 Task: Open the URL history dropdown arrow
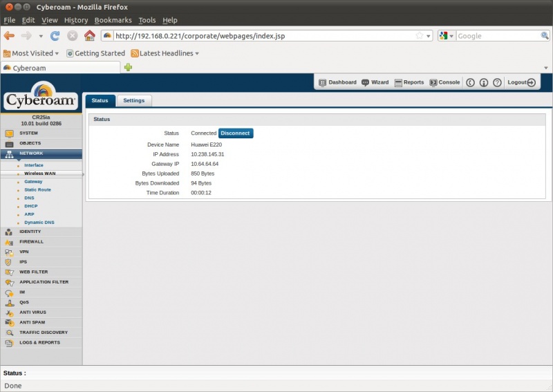pos(429,36)
